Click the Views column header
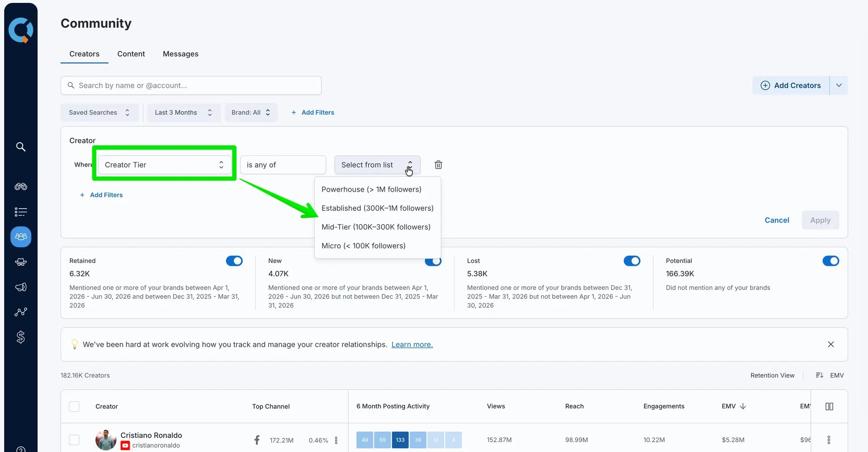868x452 pixels. [496, 406]
